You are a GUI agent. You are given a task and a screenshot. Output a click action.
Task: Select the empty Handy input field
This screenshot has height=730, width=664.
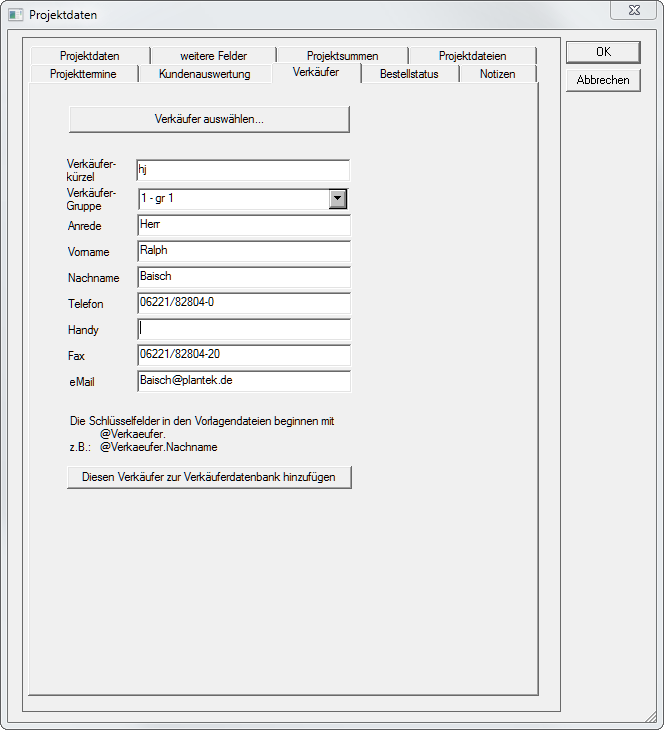(x=243, y=329)
